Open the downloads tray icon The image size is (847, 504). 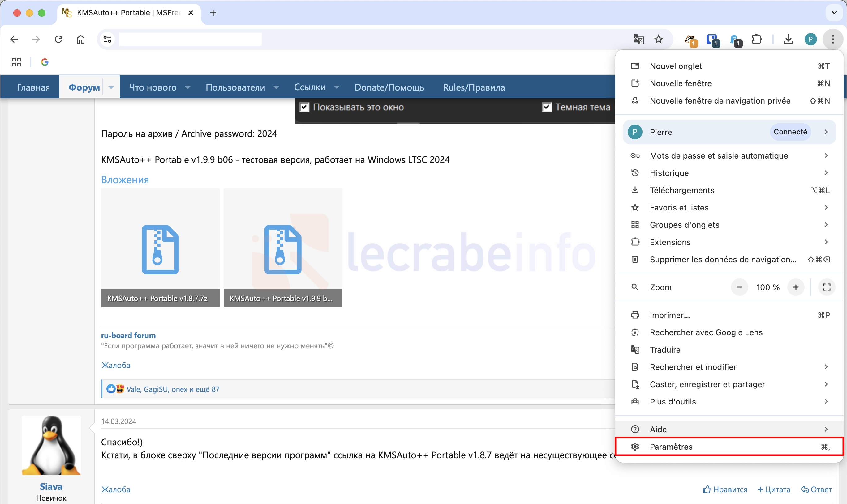coord(788,39)
